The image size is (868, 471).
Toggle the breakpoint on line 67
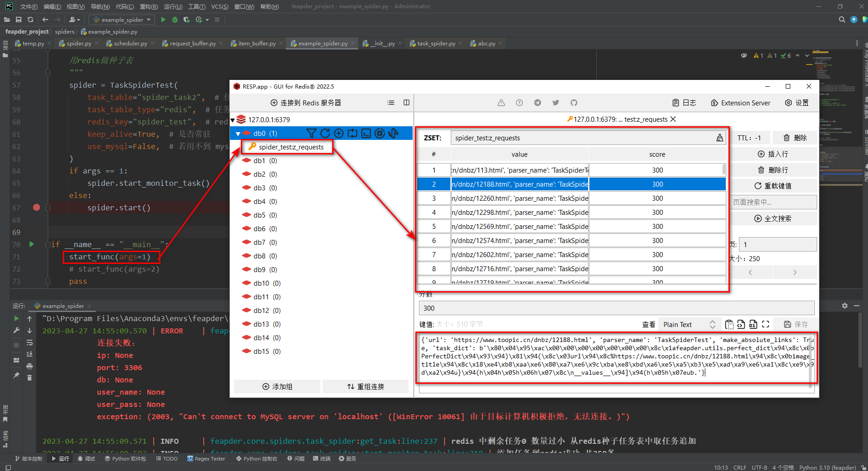point(36,208)
